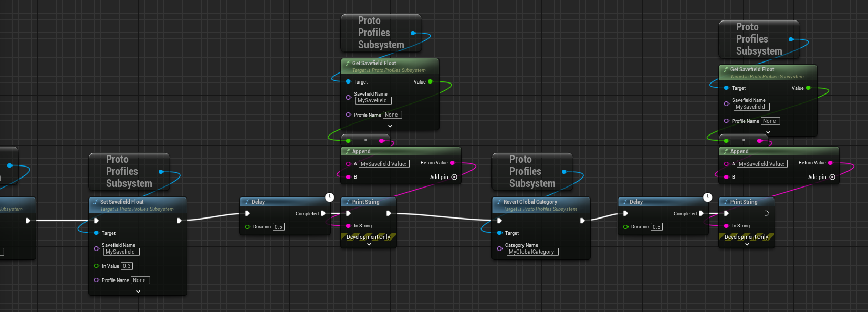
Task: Click Profile Name field on Set Savefield Float
Action: tap(140, 280)
